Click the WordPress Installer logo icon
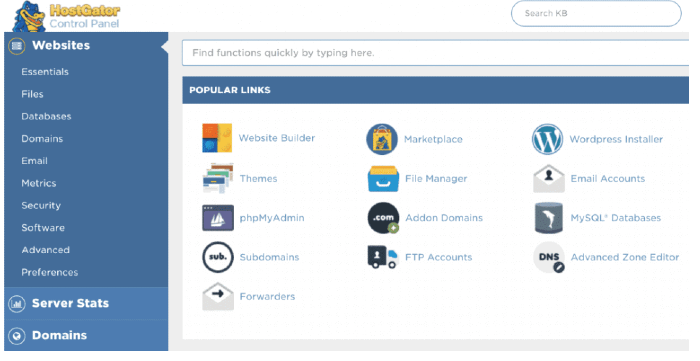 click(x=547, y=139)
